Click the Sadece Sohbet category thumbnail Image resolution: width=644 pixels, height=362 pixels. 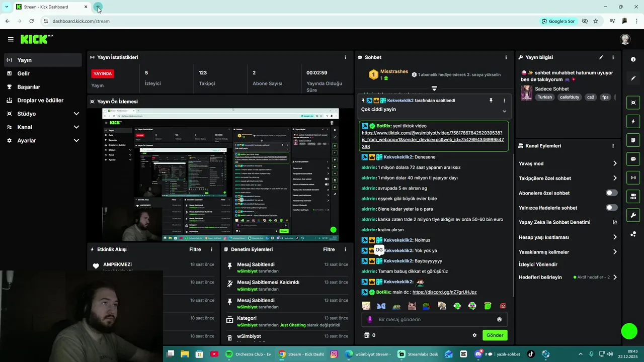pyautogui.click(x=526, y=93)
